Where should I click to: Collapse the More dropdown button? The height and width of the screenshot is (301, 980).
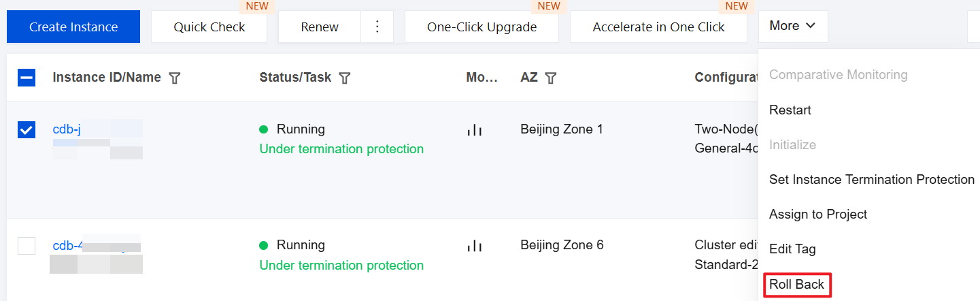(x=792, y=26)
